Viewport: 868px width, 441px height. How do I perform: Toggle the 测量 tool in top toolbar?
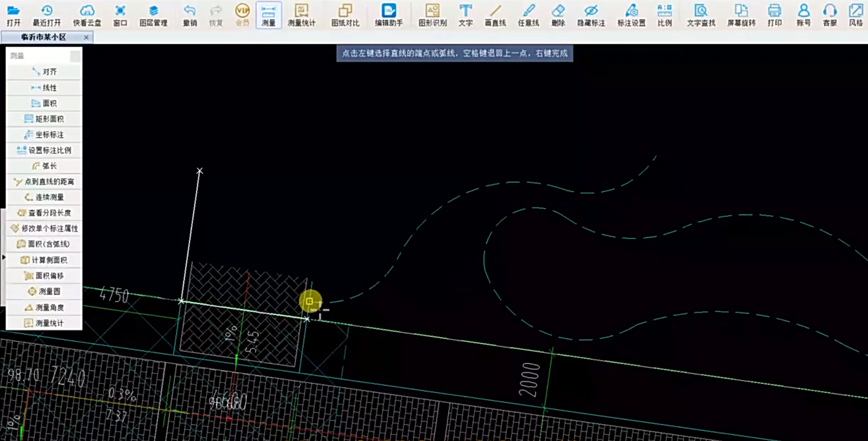pos(268,15)
